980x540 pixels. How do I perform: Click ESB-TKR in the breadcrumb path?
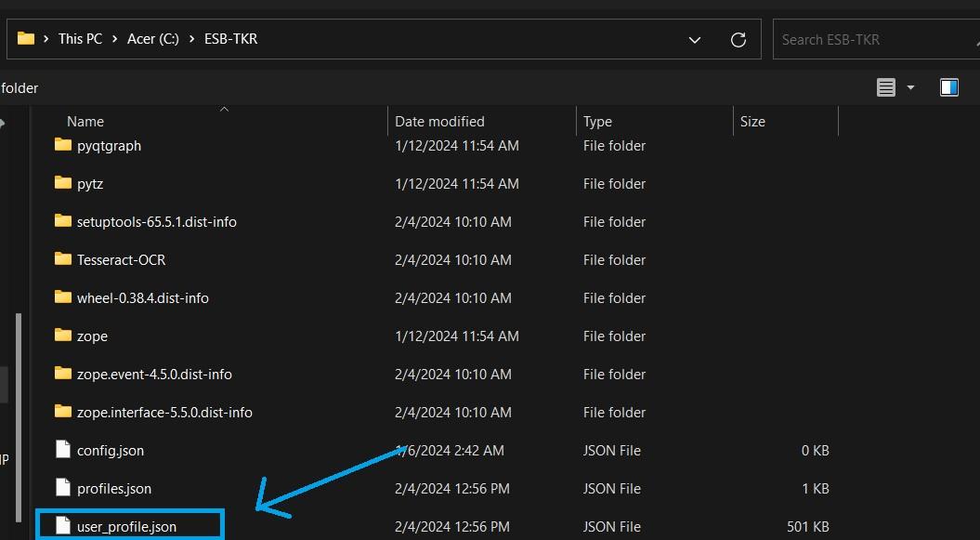click(x=230, y=39)
